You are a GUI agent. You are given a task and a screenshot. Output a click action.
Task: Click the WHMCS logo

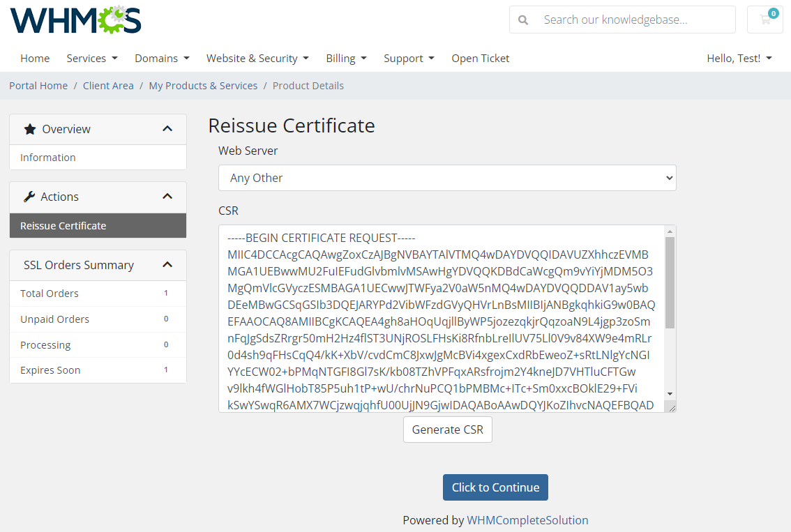(x=75, y=20)
